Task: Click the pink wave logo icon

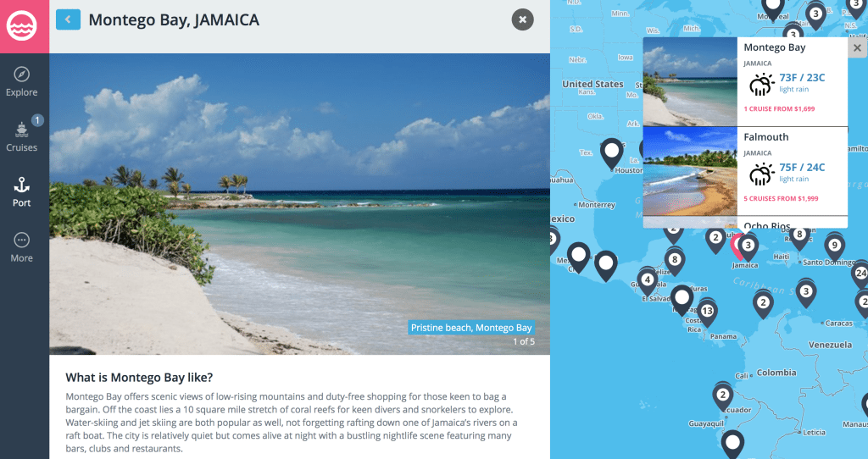Action: [21, 25]
